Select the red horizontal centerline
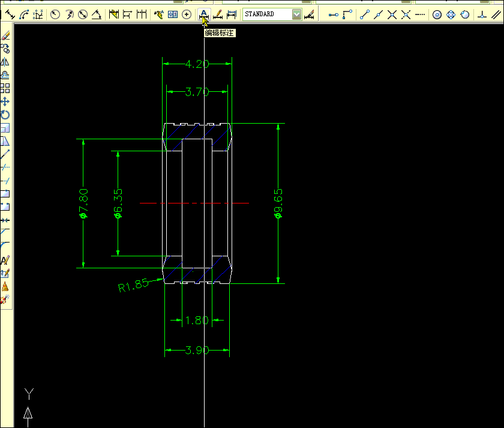 [194, 203]
